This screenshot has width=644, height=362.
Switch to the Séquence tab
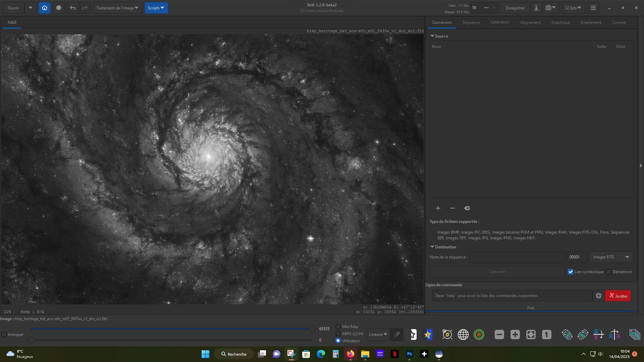(x=471, y=22)
